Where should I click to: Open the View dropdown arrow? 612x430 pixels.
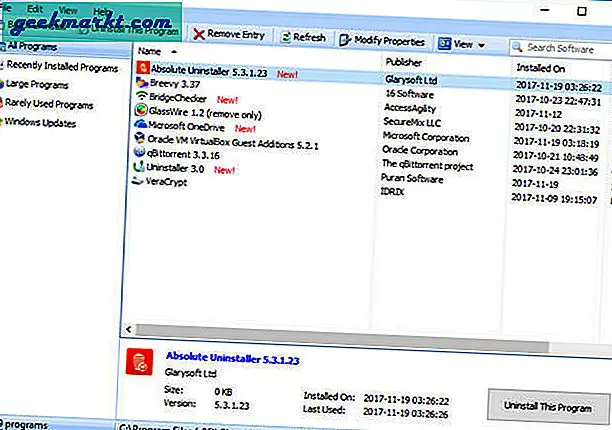(482, 46)
